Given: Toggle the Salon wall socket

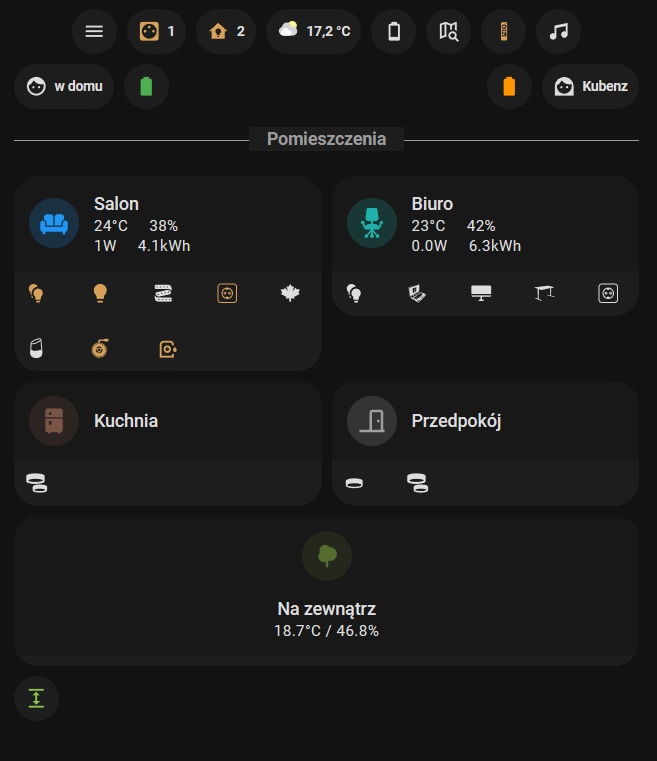Looking at the screenshot, I should click(226, 293).
